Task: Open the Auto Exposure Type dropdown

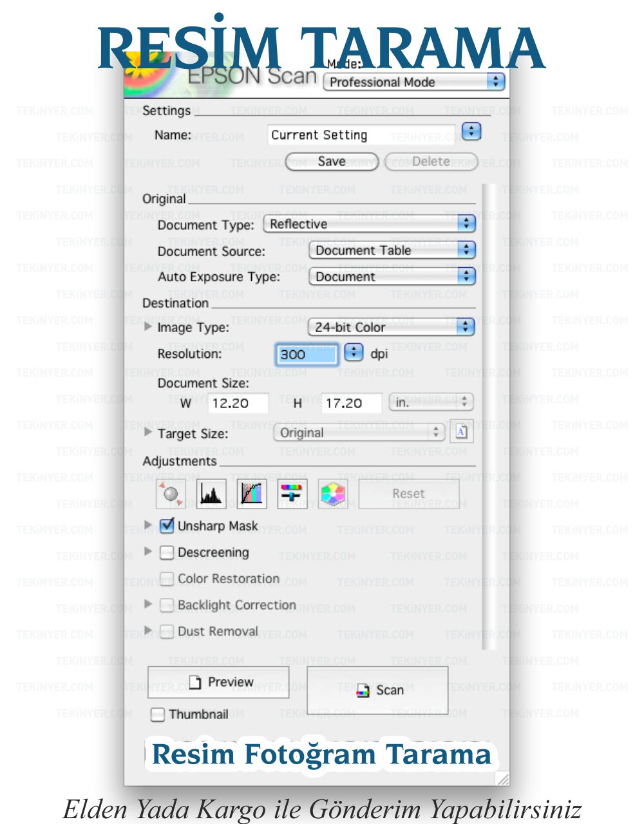Action: (x=392, y=277)
